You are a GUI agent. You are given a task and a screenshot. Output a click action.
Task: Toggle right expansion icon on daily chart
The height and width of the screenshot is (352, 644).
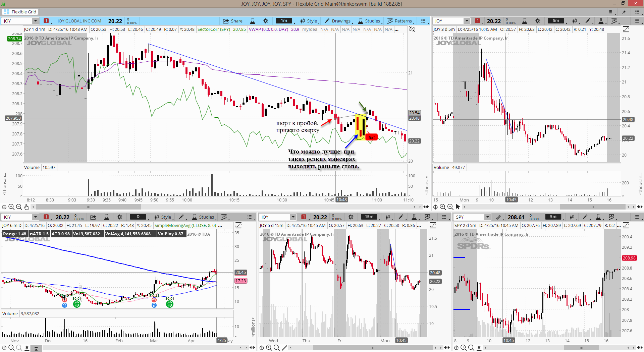238,225
